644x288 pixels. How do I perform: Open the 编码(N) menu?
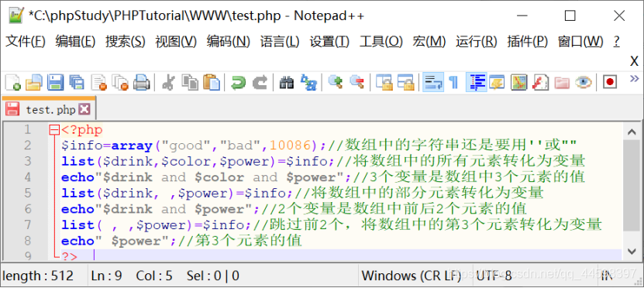[229, 42]
